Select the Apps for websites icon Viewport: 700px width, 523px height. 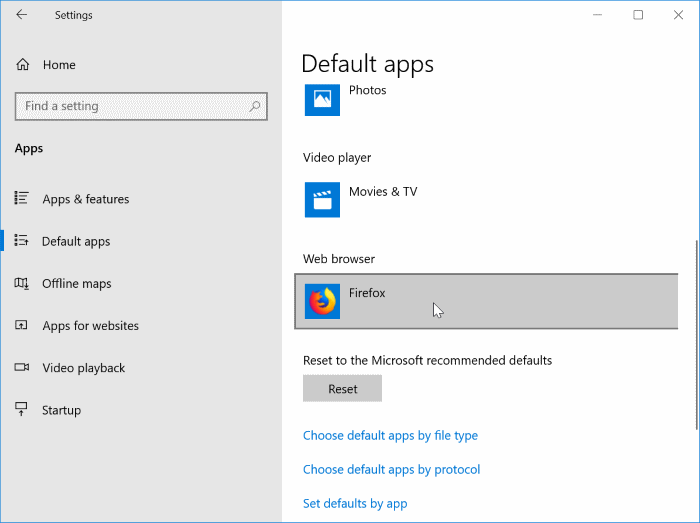tap(21, 325)
